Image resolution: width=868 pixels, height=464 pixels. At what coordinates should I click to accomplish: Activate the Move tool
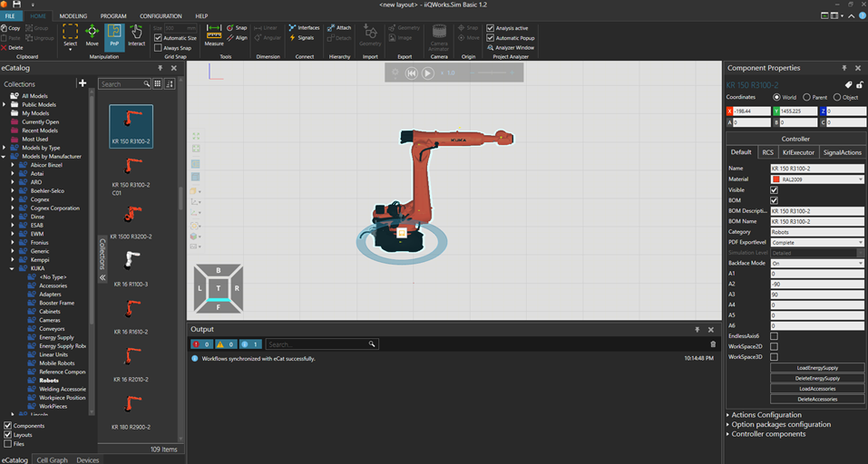92,36
